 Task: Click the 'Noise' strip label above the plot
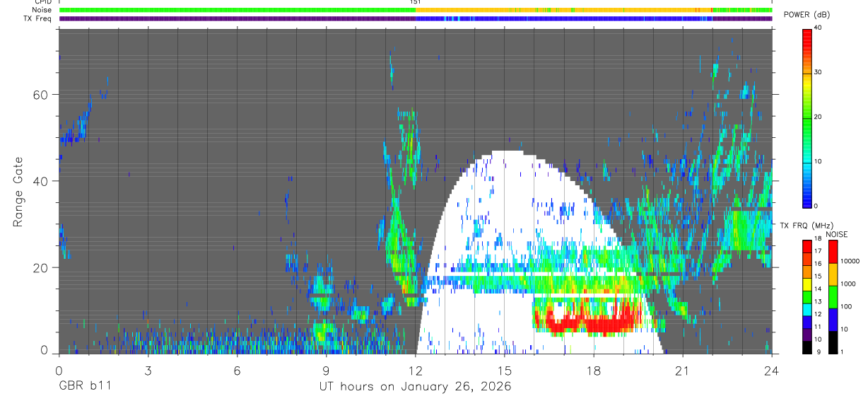[x=42, y=11]
